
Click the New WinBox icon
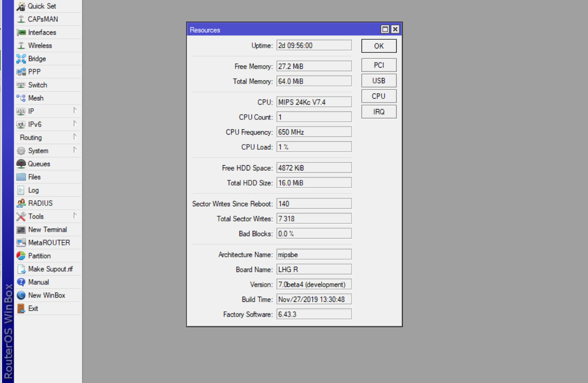pyautogui.click(x=21, y=295)
